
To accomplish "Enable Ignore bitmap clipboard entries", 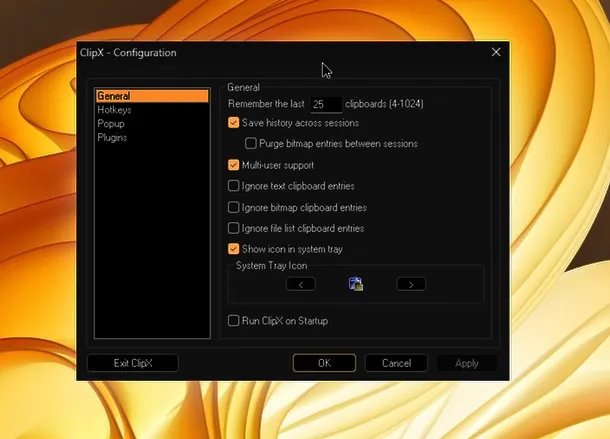I will tap(233, 207).
